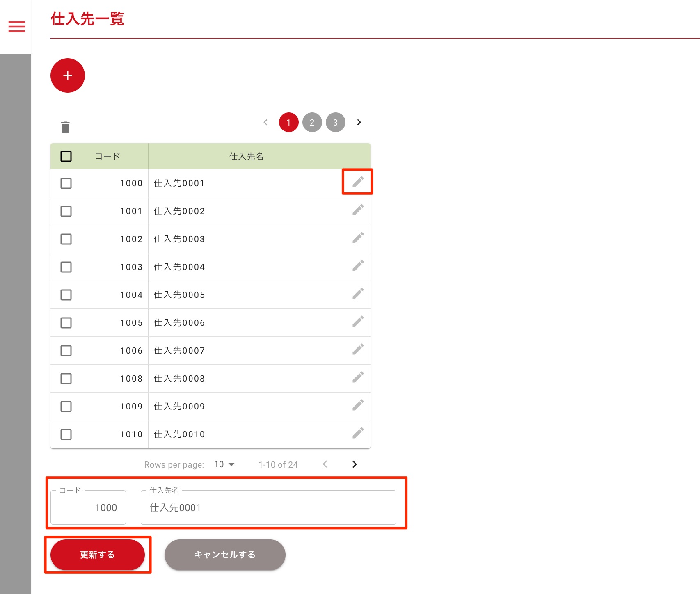
Task: Select the checkbox for row 1005
Action: 66,323
